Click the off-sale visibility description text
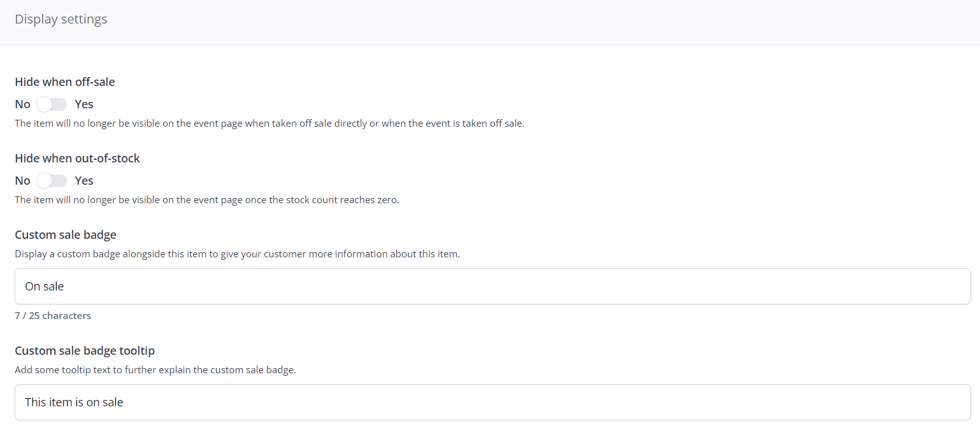Image resolution: width=980 pixels, height=435 pixels. pos(270,124)
